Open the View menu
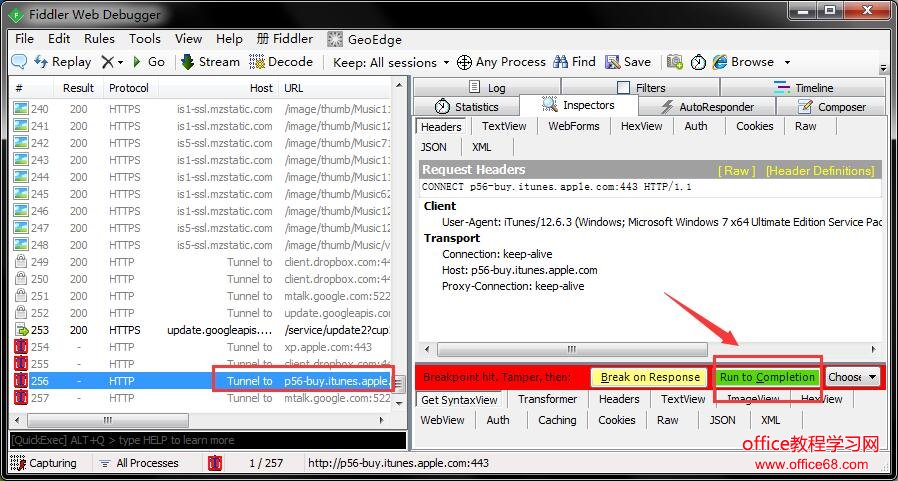898x481 pixels. 188,38
